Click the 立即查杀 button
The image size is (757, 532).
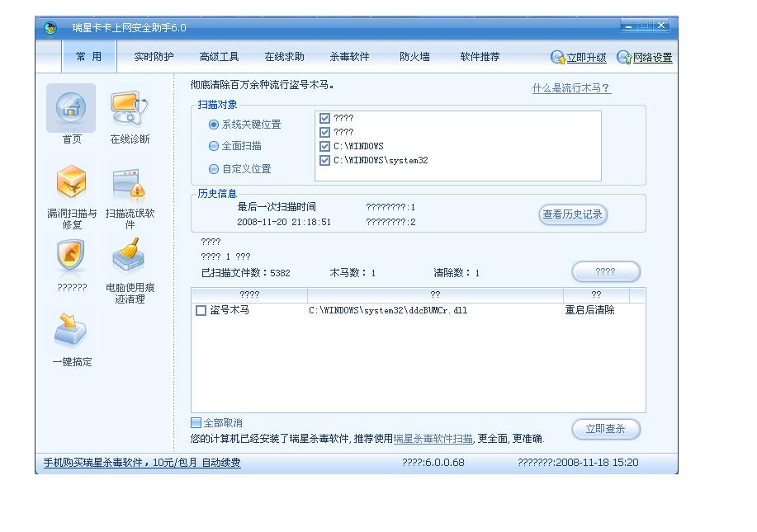(606, 429)
